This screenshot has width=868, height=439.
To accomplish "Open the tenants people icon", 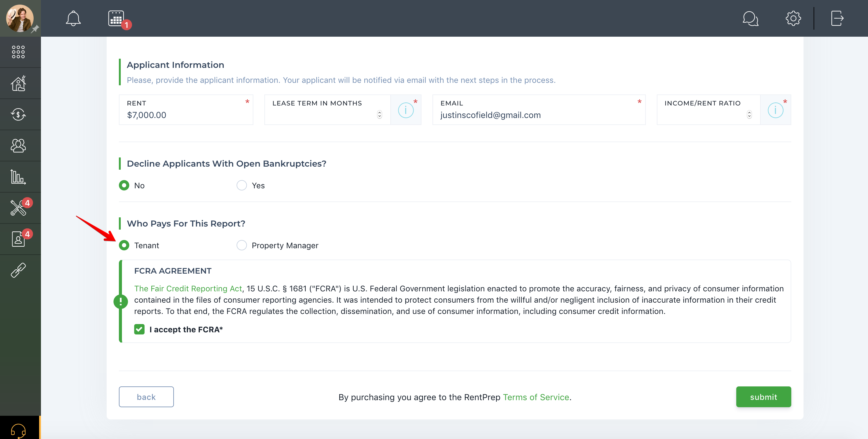I will click(18, 146).
